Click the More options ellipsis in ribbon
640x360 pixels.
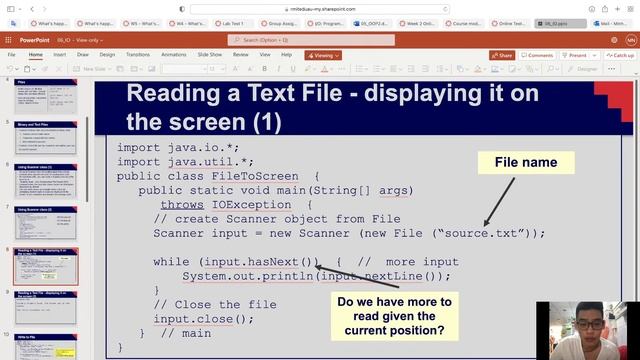point(611,69)
